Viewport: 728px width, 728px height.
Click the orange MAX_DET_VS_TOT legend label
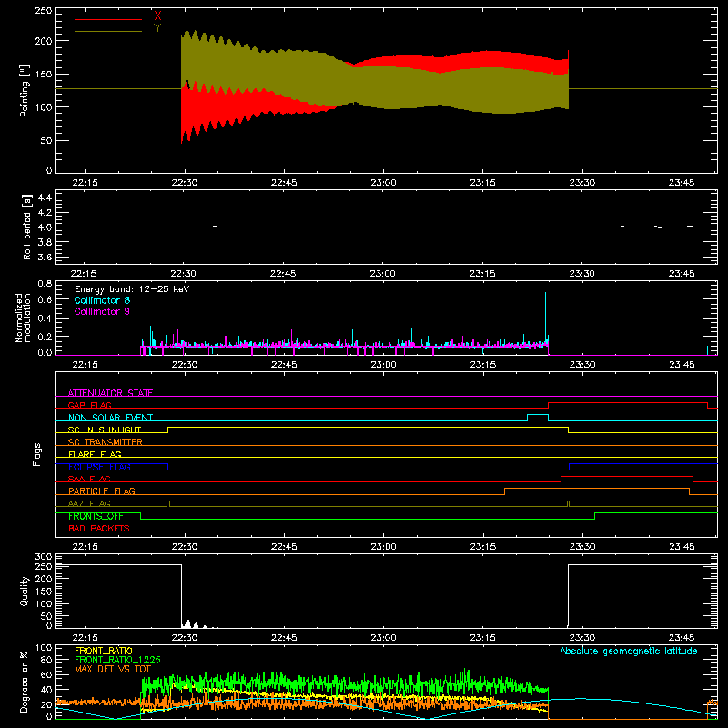click(x=112, y=669)
